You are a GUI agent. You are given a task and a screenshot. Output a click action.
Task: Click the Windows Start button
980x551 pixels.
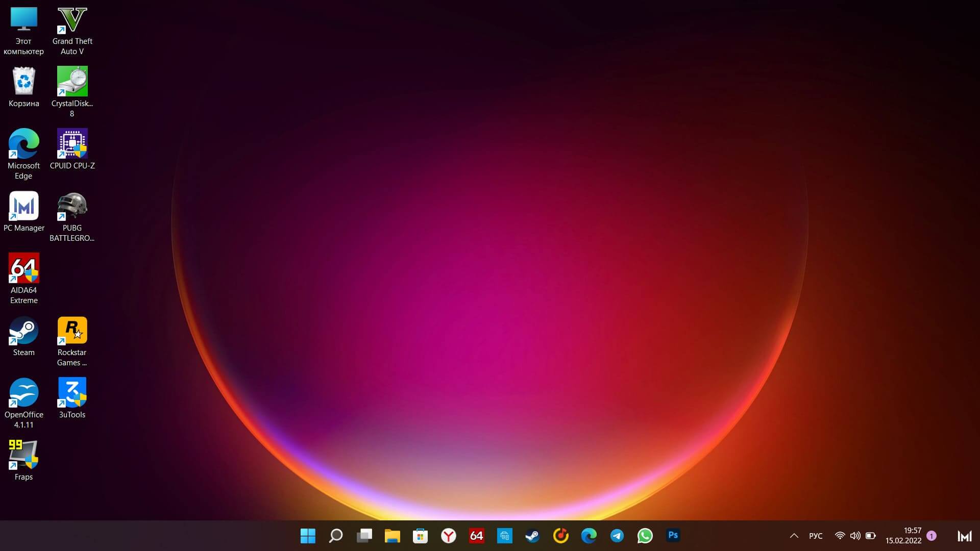[308, 536]
